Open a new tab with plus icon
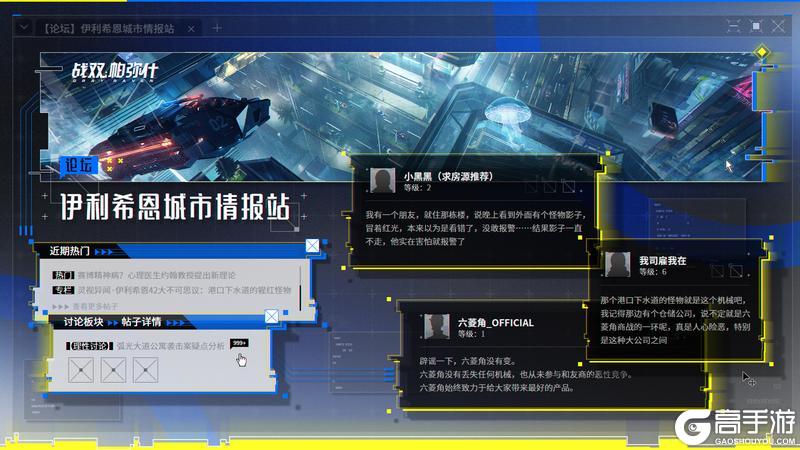Screen dimensions: 800x450 (214, 29)
